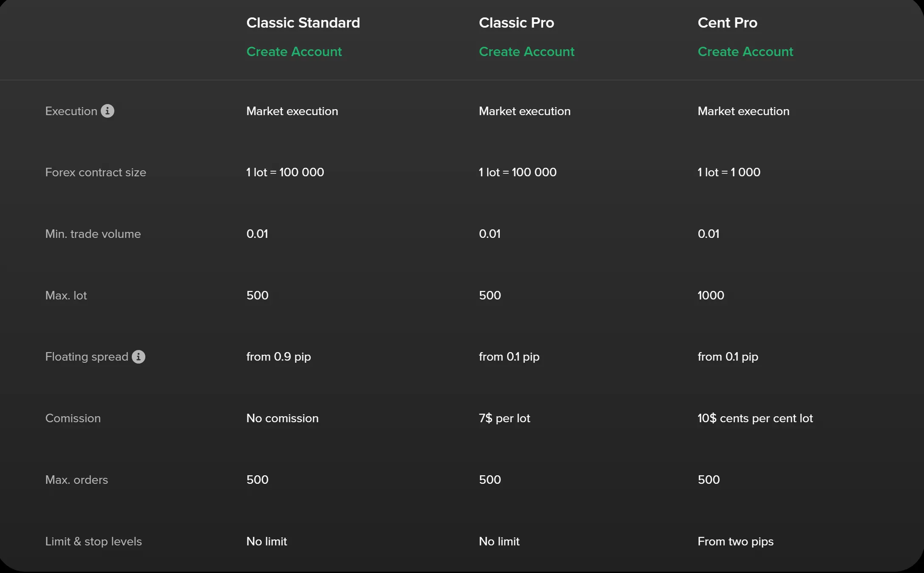The height and width of the screenshot is (573, 924).
Task: Click Create Account under Classic Pro
Action: [x=527, y=51]
